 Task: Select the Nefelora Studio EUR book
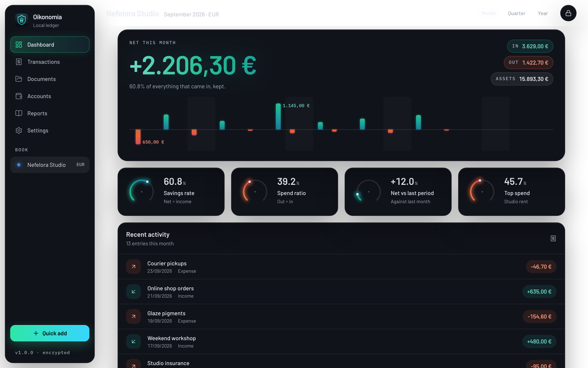[x=50, y=165]
